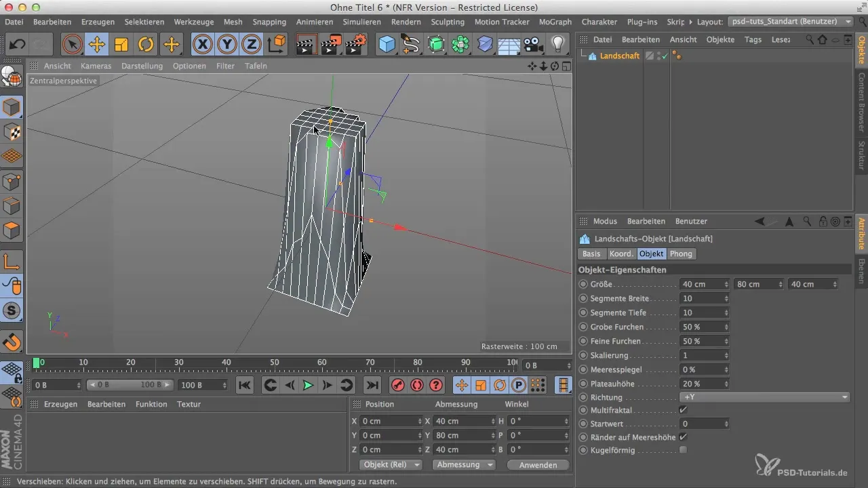Screen dimensions: 868x488
Task: Click record active objects button
Action: [398, 385]
